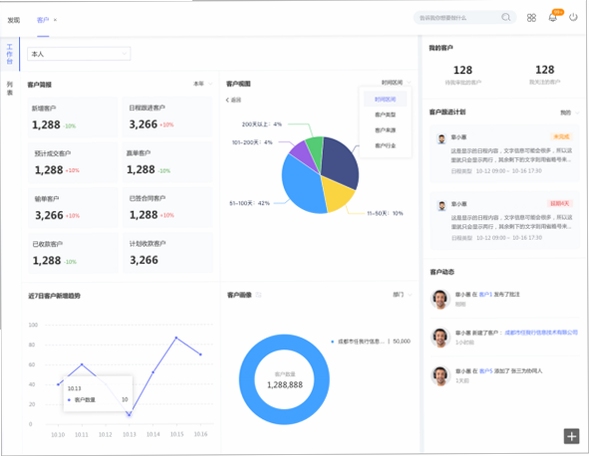
Task: Open the apps grid icon
Action: click(x=531, y=18)
